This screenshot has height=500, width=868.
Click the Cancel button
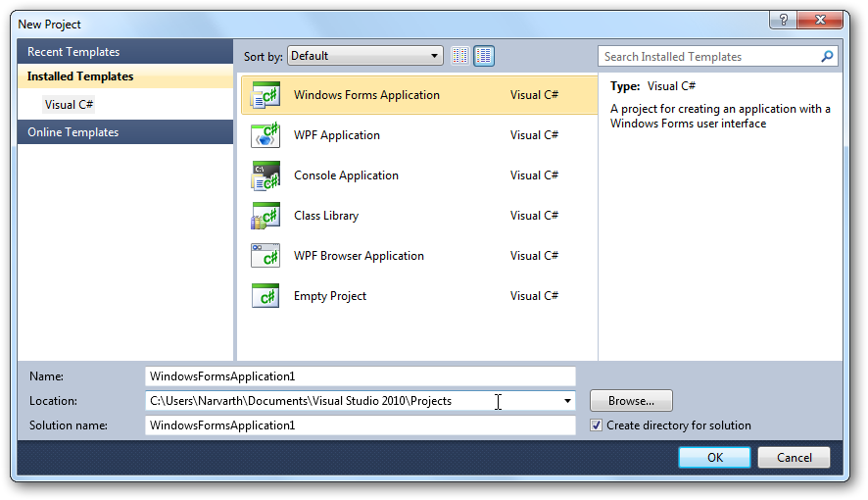coord(794,458)
